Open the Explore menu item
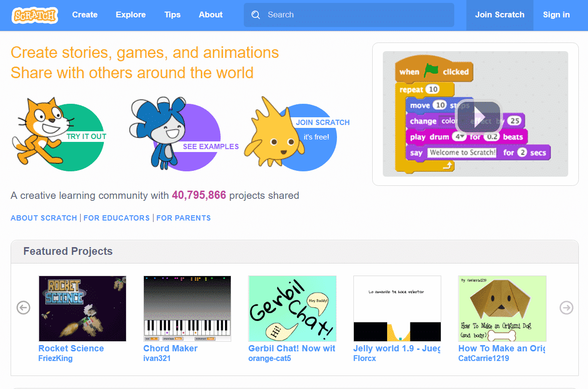The height and width of the screenshot is (389, 588). pos(131,15)
